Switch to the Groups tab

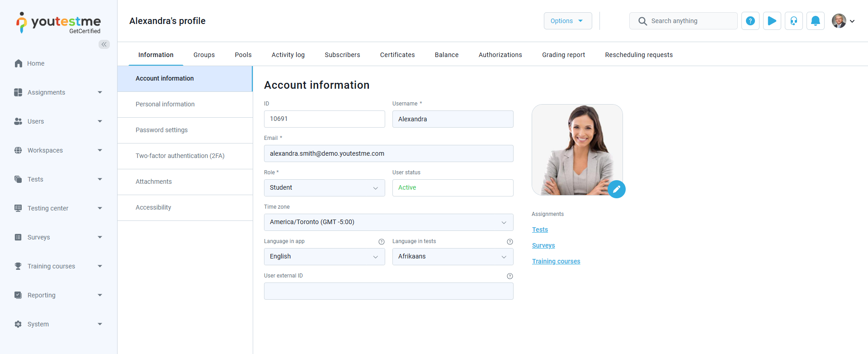click(x=204, y=55)
